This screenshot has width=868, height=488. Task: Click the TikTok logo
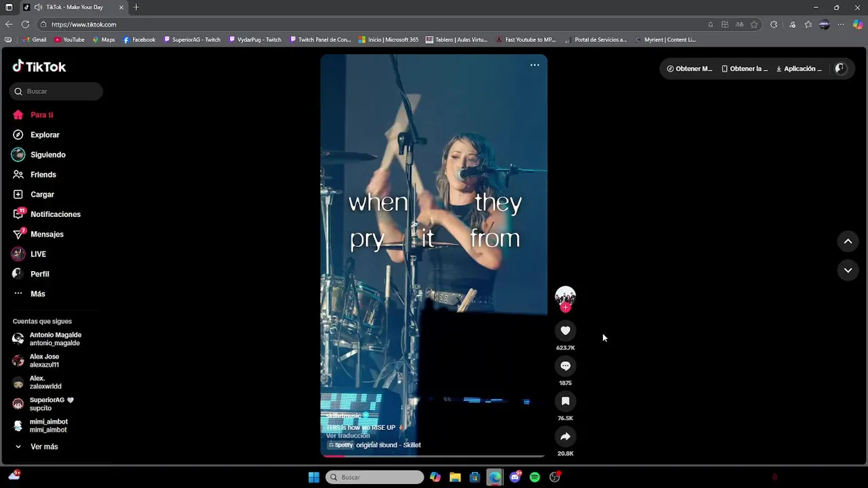point(39,66)
